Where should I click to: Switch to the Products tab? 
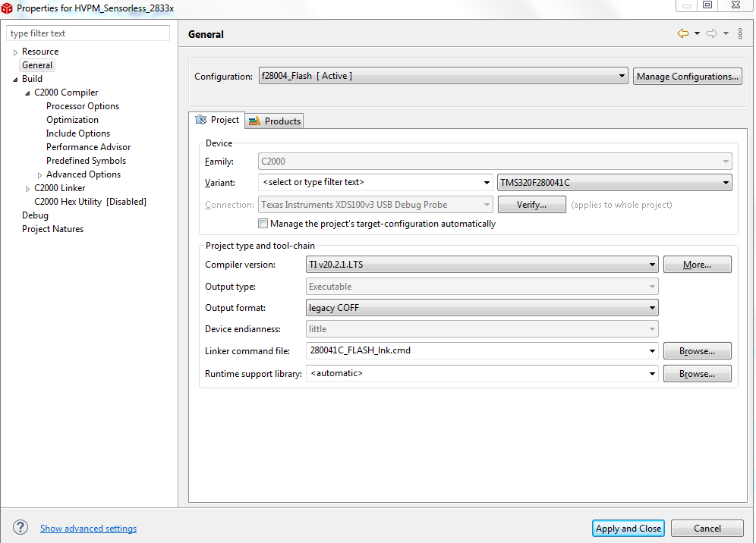point(275,121)
